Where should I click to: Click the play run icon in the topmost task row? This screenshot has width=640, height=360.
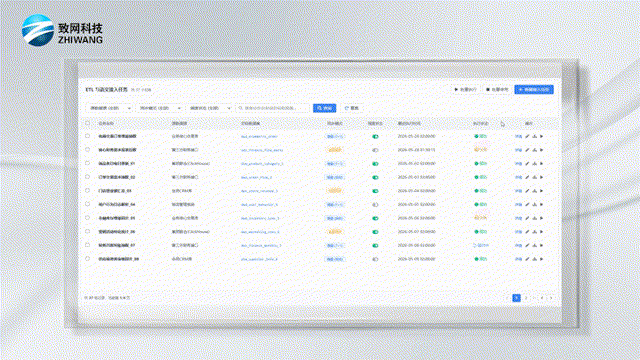(542, 136)
